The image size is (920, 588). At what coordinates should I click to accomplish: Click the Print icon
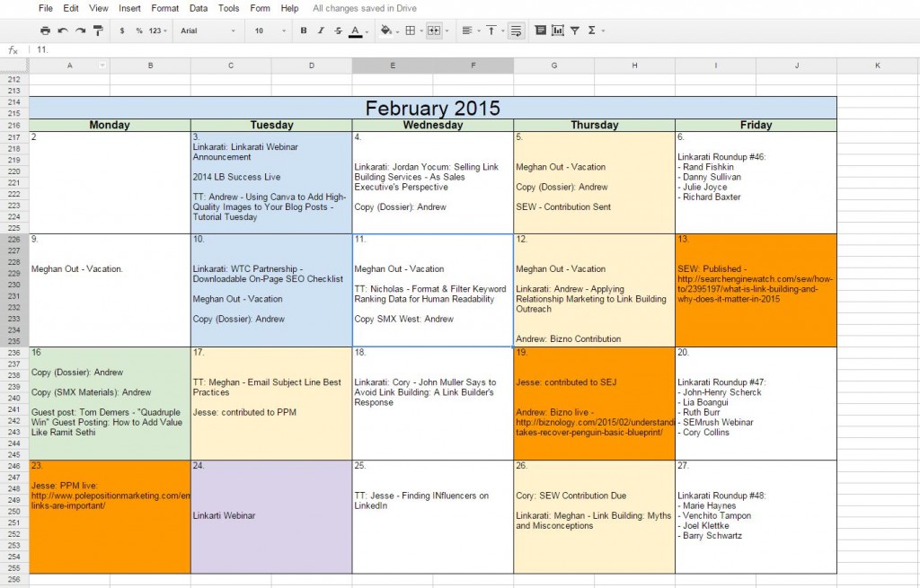point(45,30)
